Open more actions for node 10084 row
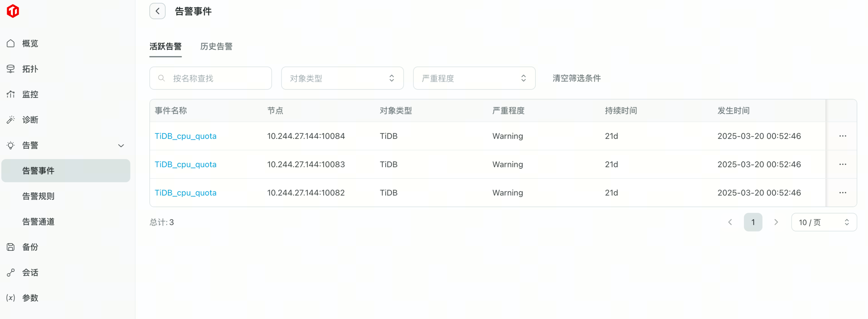Image resolution: width=868 pixels, height=319 pixels. [843, 136]
